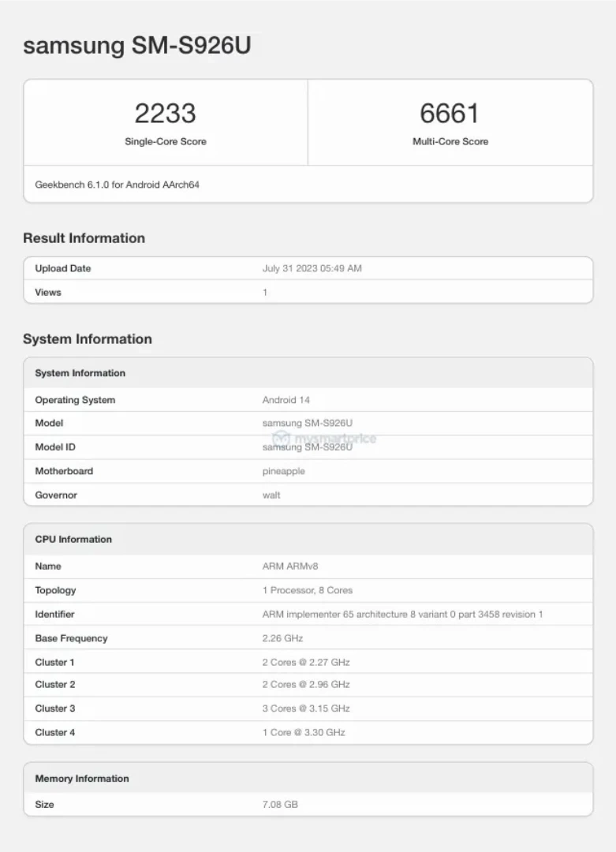This screenshot has width=616, height=852.
Task: Click the Topology value 1 Processor, 8 Cores
Action: click(307, 590)
